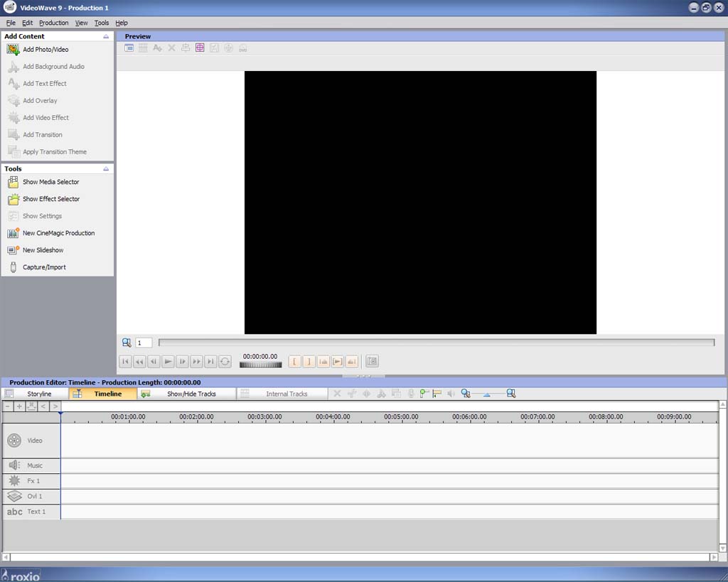
Task: Click the Roxio logo in the bottom bar
Action: click(x=21, y=576)
